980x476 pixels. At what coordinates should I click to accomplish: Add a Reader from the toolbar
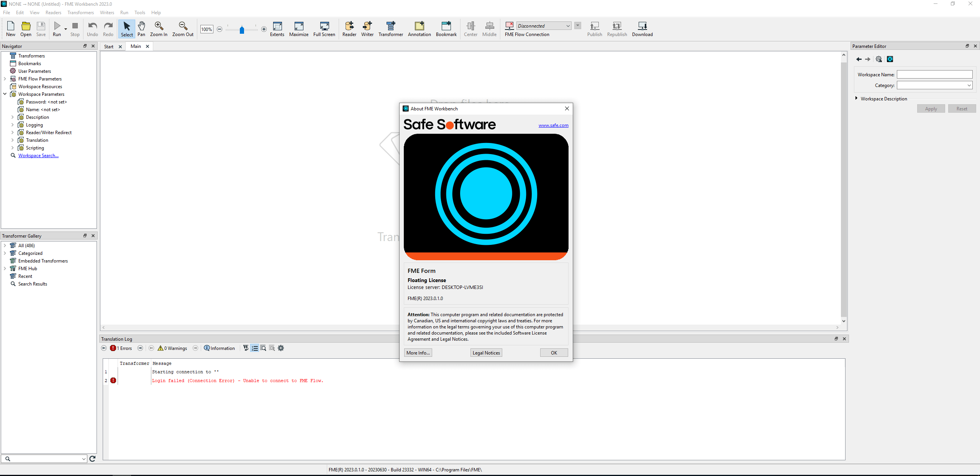[349, 29]
